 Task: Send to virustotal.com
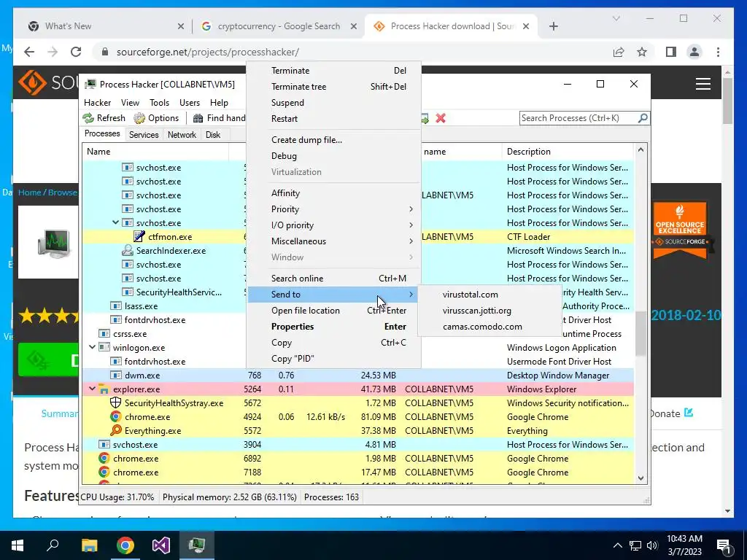[x=489, y=295]
